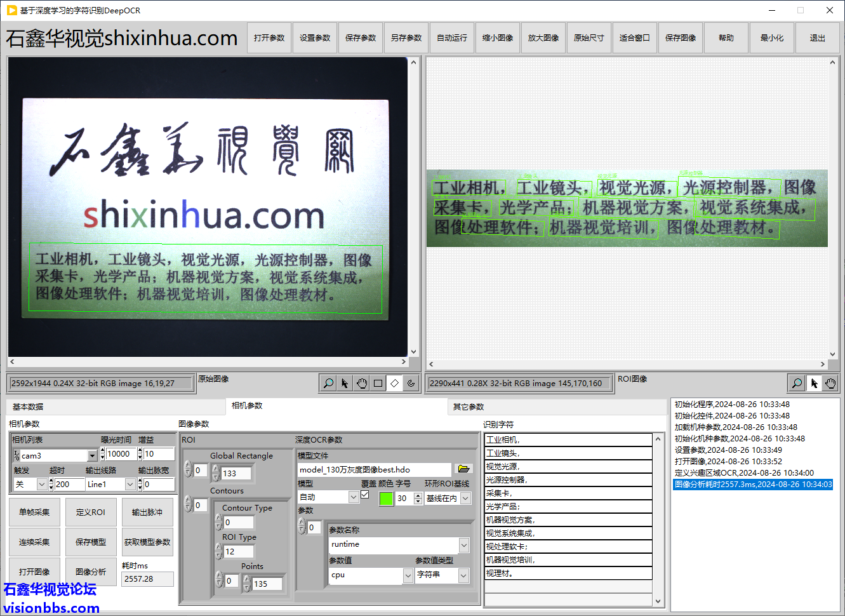Click 放大图像 zoom in button
Screen dimensions: 845x616
543,37
